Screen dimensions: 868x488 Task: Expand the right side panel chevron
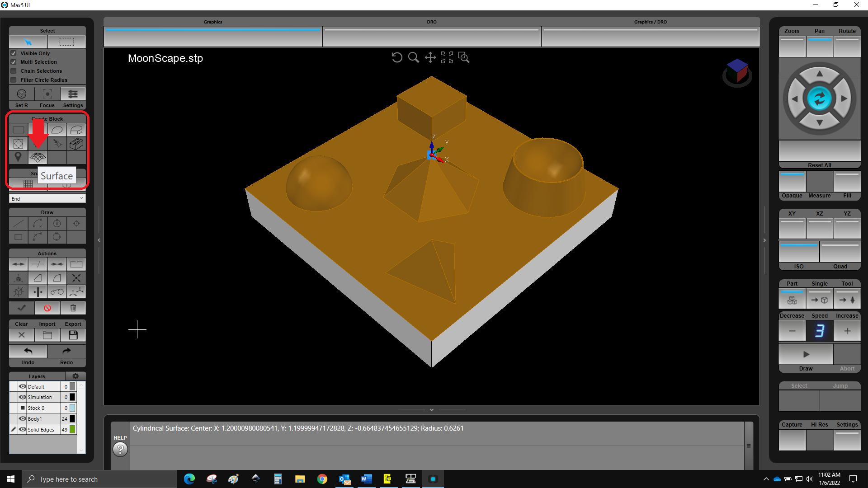point(764,240)
